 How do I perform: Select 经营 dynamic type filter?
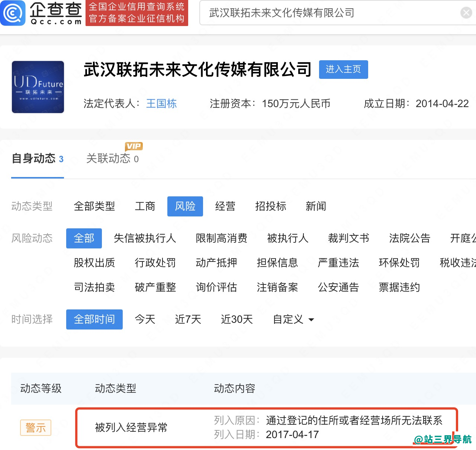225,206
